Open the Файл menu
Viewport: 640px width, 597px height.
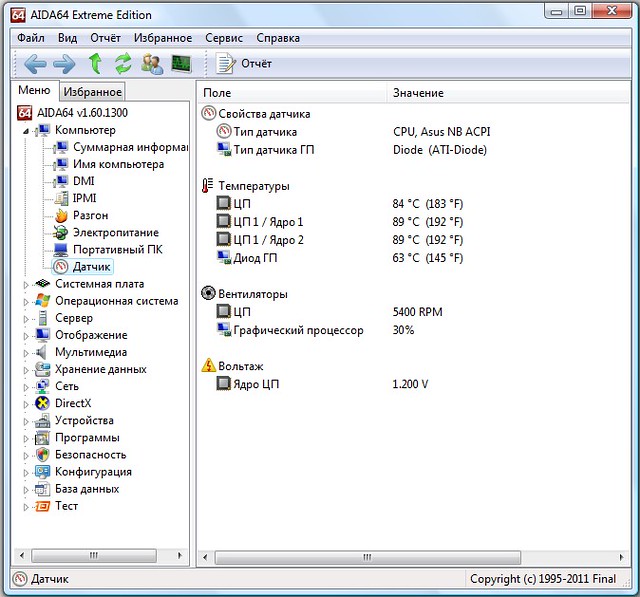pos(31,38)
